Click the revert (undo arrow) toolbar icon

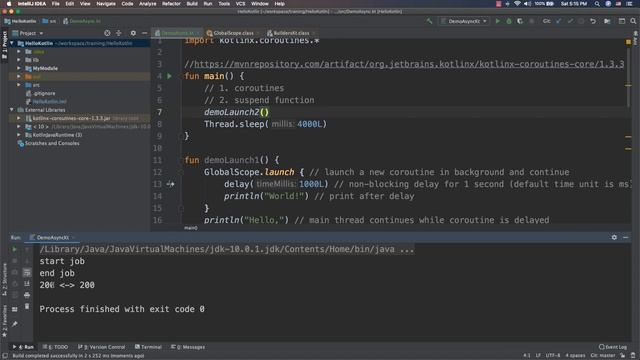click(593, 21)
